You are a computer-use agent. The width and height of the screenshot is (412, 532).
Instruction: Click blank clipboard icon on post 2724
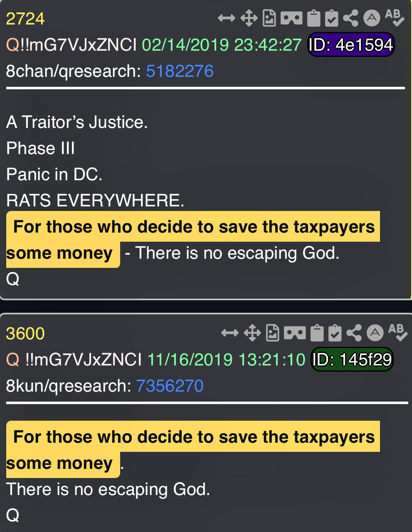(314, 18)
